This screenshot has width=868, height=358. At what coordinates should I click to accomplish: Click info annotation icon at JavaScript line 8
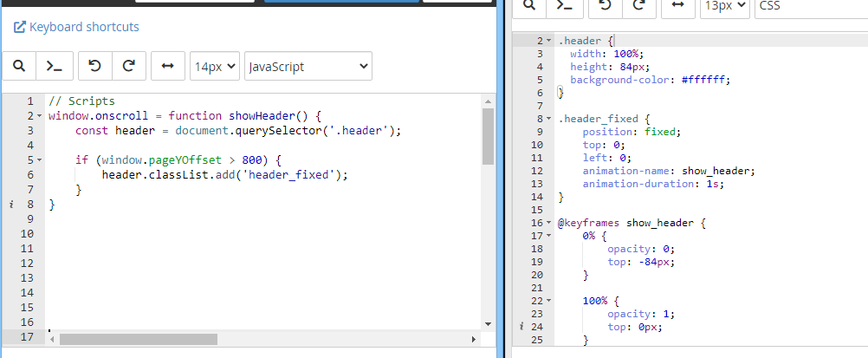[11, 205]
